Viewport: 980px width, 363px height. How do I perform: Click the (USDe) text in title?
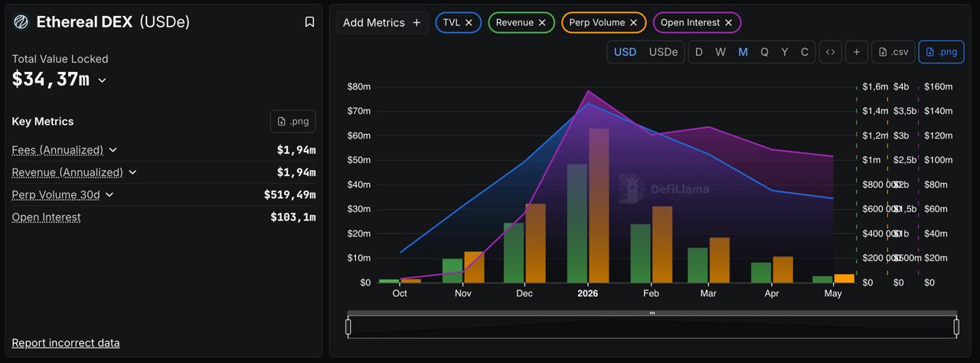(165, 22)
